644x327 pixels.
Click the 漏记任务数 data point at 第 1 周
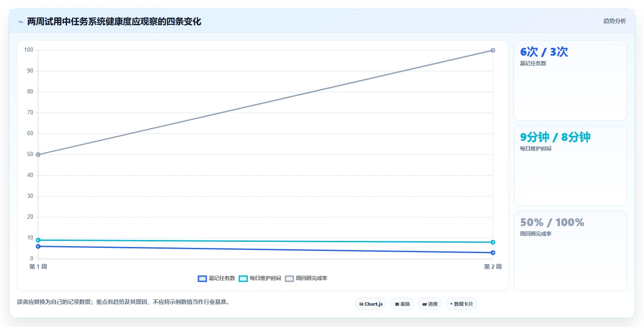click(38, 246)
